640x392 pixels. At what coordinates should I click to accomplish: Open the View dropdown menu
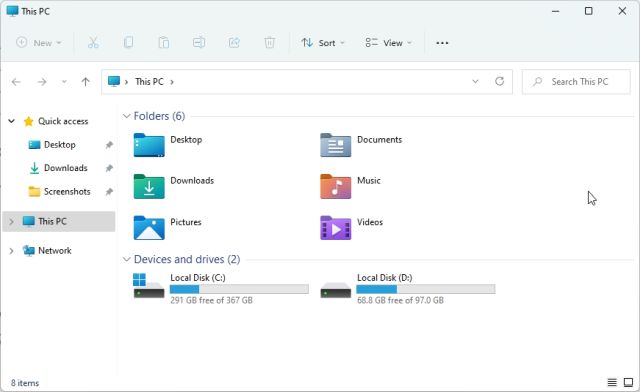389,42
